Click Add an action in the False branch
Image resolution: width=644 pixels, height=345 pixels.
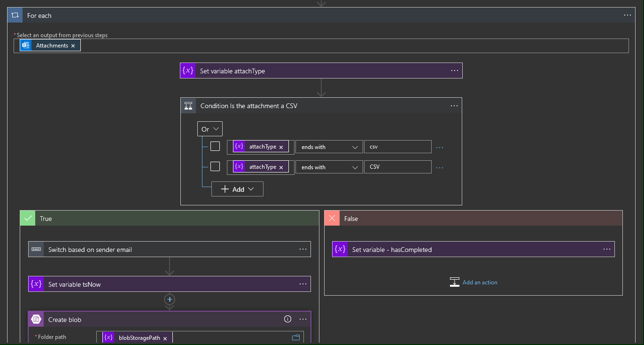474,282
